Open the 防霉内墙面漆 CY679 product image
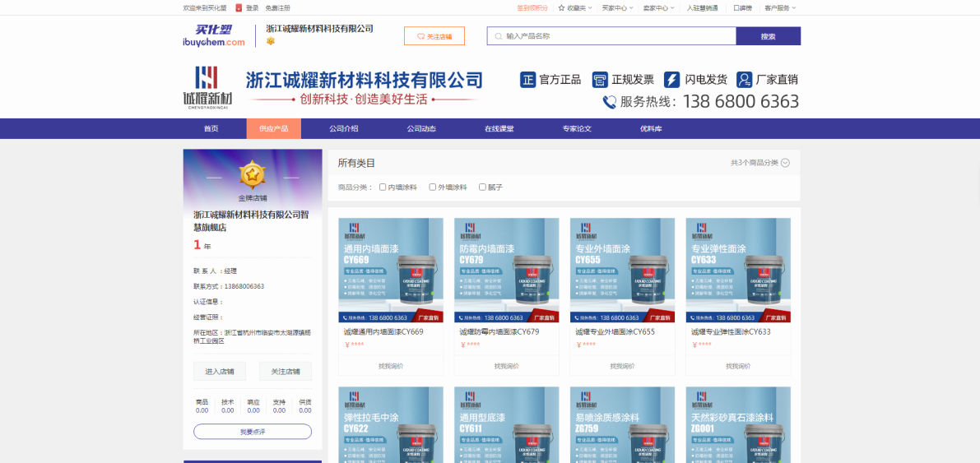Image resolution: width=980 pixels, height=463 pixels. [x=507, y=270]
